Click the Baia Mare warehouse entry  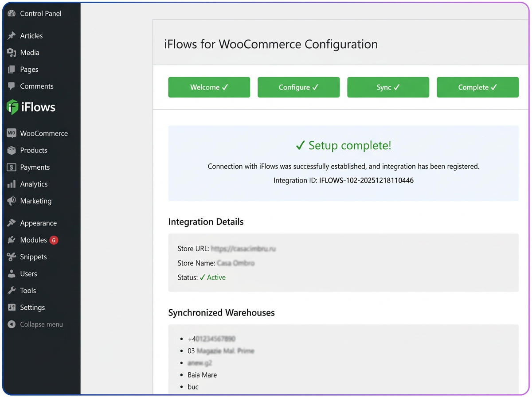click(x=202, y=375)
